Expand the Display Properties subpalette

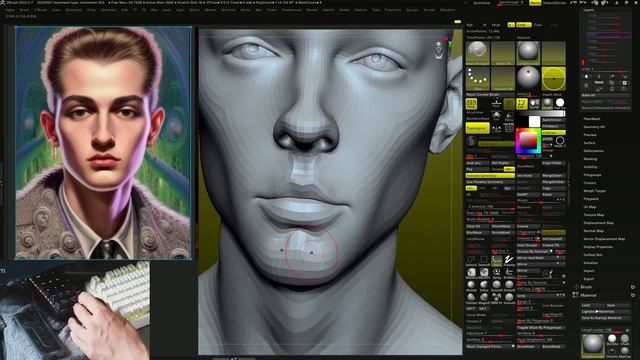point(598,247)
